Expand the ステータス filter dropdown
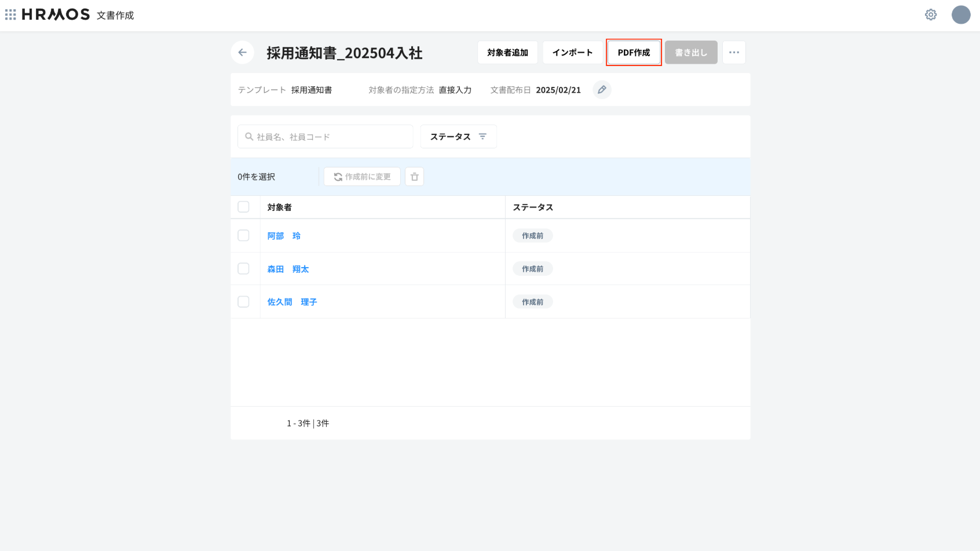 (458, 137)
